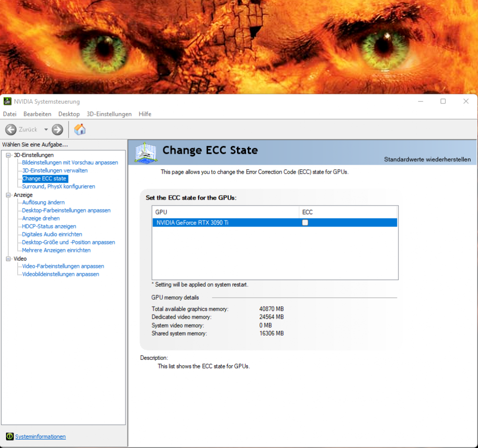Select Desktop-Größe und -Position anpassen
The height and width of the screenshot is (448, 478).
coord(69,242)
